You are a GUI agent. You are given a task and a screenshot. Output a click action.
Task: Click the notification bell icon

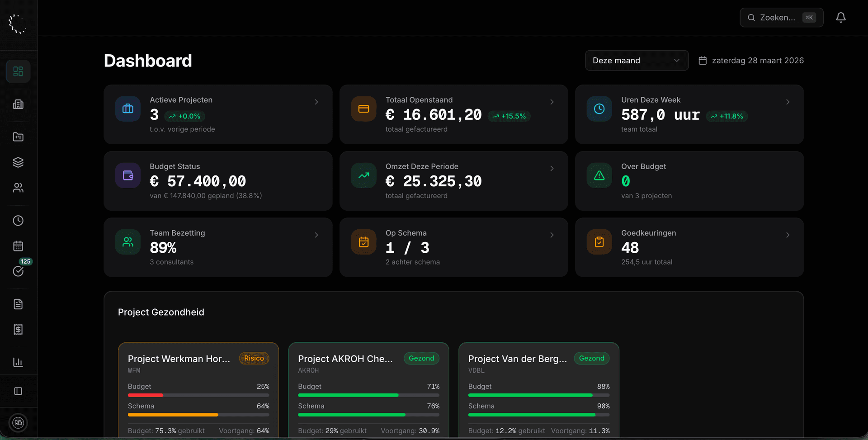point(841,17)
